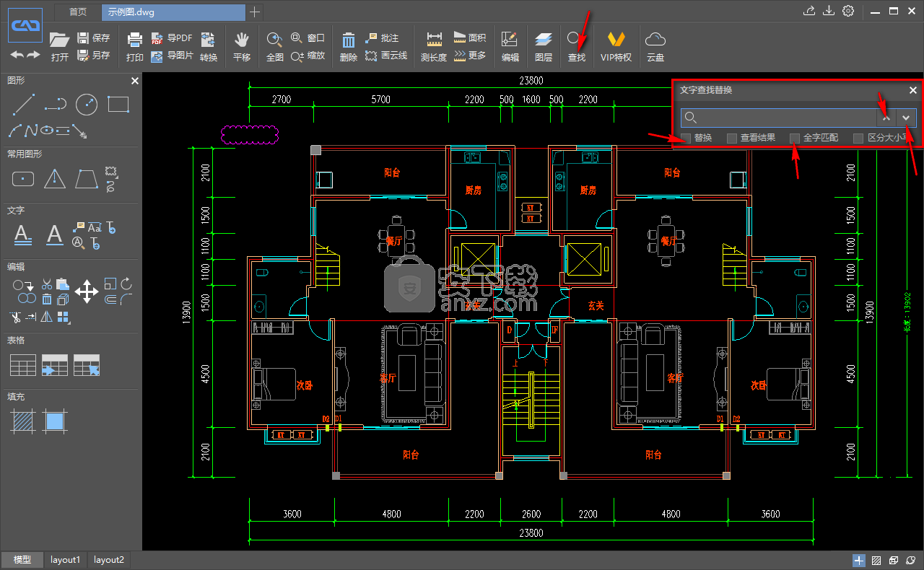Choose 另存 to save as
Viewport: 924px width, 570px height.
pyautogui.click(x=94, y=55)
